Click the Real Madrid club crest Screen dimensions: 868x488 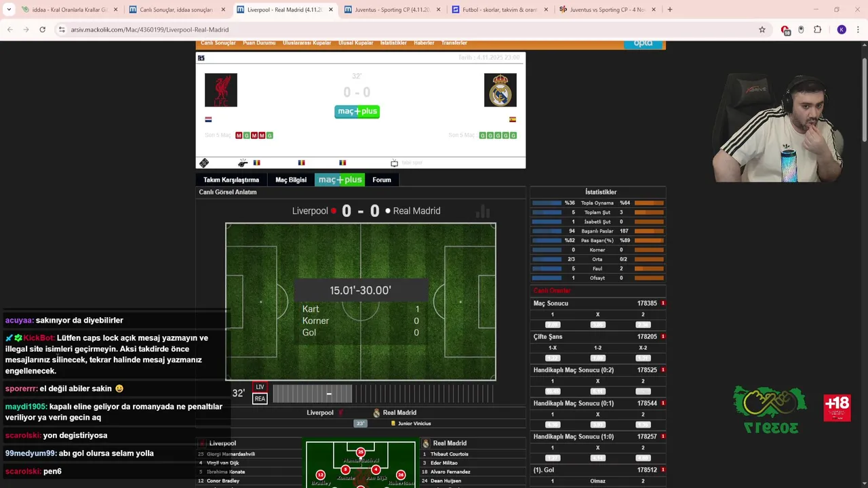500,90
